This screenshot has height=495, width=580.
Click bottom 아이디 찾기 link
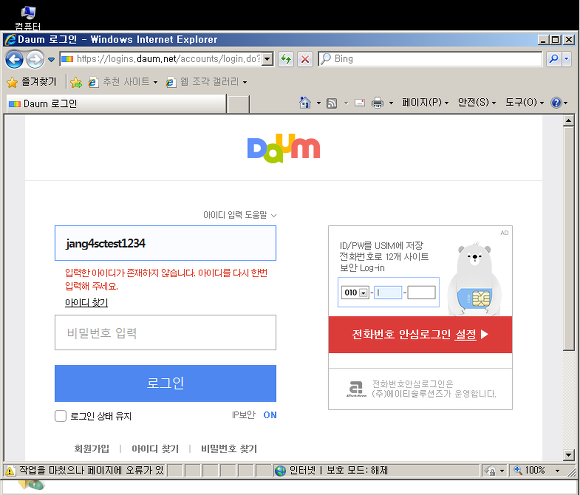coord(155,449)
